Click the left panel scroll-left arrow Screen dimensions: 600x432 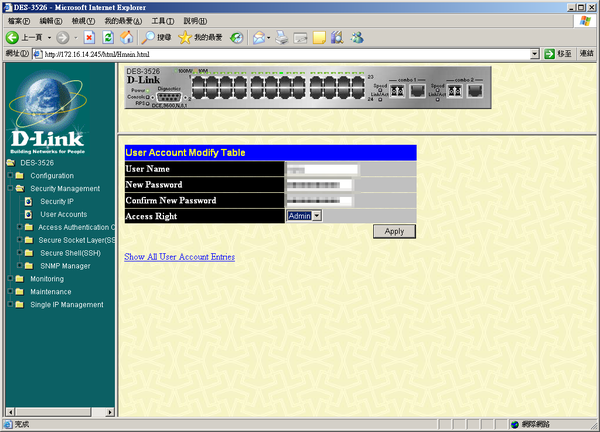click(10, 412)
